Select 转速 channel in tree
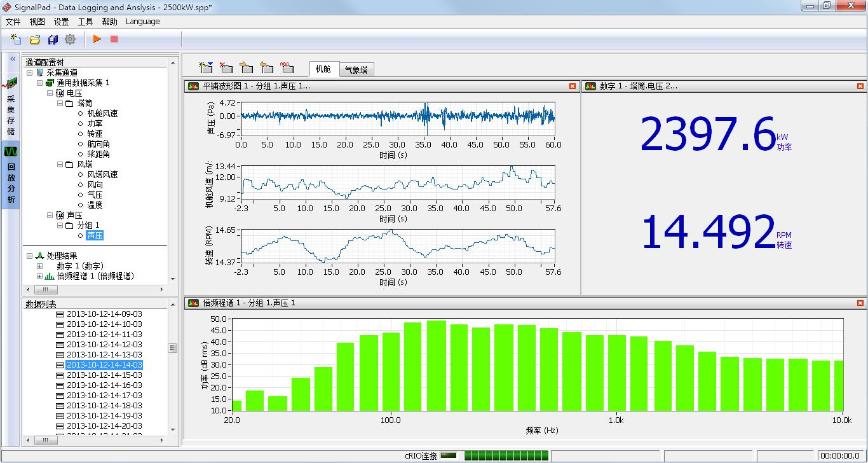 pos(95,134)
